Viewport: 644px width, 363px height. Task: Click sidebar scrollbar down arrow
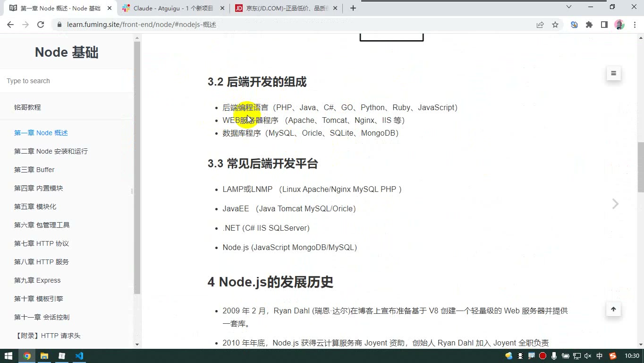(x=137, y=345)
